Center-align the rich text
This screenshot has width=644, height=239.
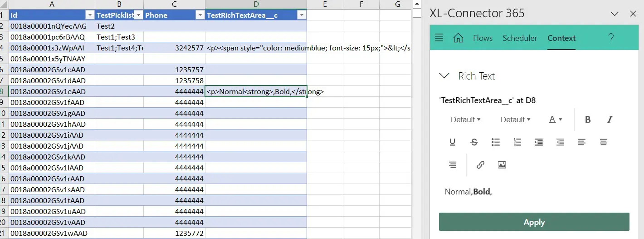pyautogui.click(x=603, y=142)
